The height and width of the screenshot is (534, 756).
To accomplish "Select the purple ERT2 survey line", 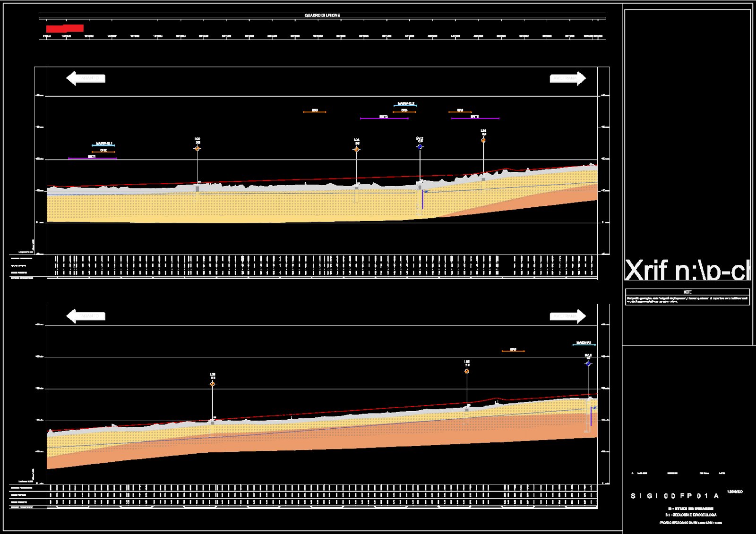I will 384,118.
